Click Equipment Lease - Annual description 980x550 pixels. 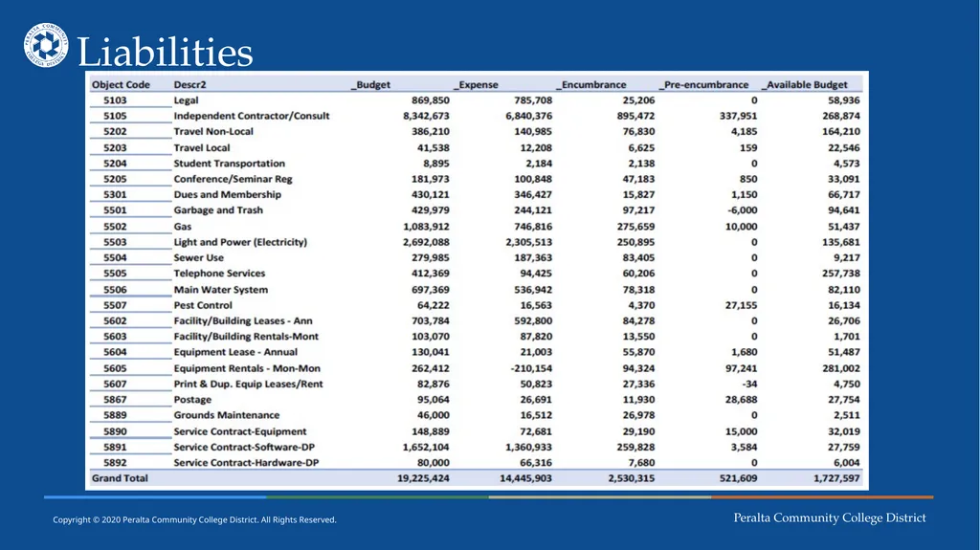tap(235, 352)
